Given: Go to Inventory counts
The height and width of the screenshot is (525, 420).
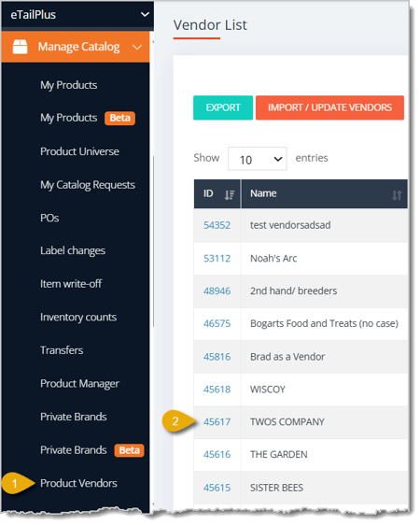Looking at the screenshot, I should point(78,317).
